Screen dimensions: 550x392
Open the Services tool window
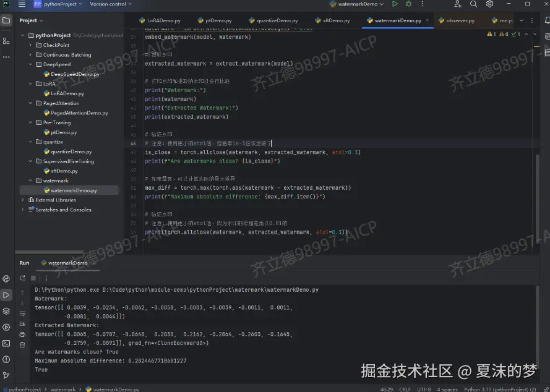pos(6,327)
